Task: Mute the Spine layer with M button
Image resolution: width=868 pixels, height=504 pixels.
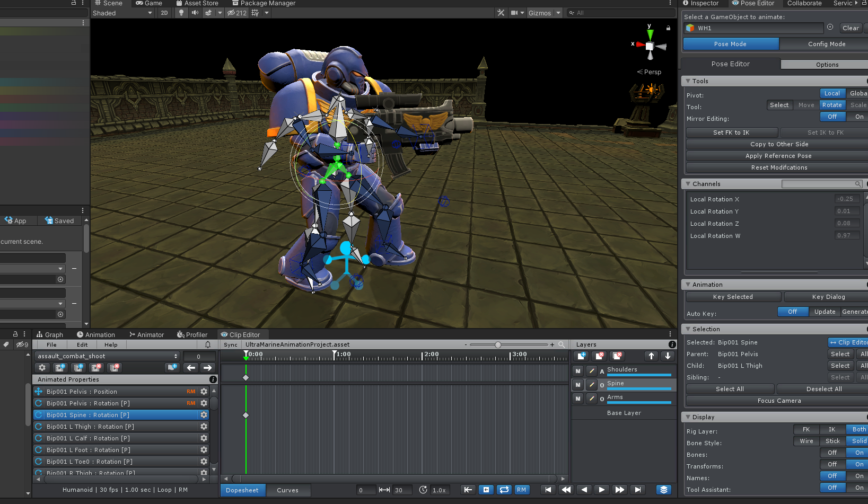Action: [578, 385]
